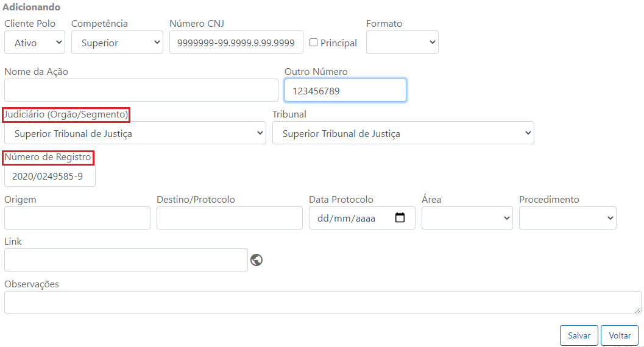Open the link globe icon
The height and width of the screenshot is (347, 644).
257,260
